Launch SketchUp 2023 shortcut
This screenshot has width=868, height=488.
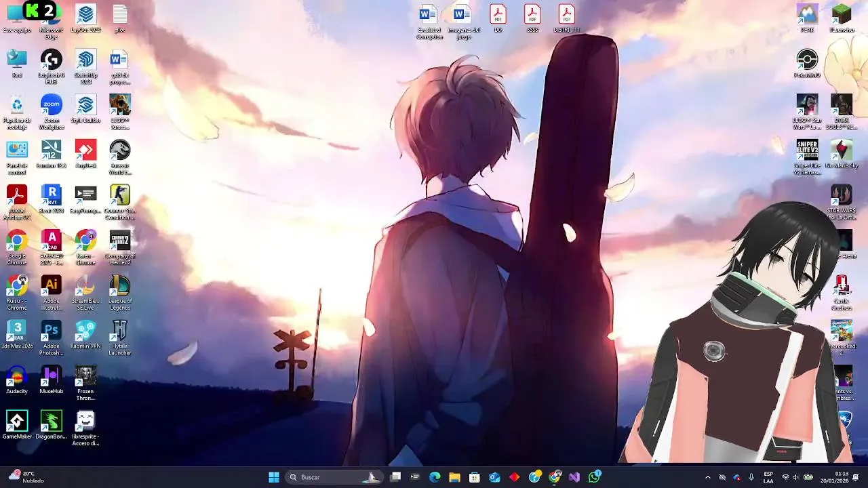point(85,67)
